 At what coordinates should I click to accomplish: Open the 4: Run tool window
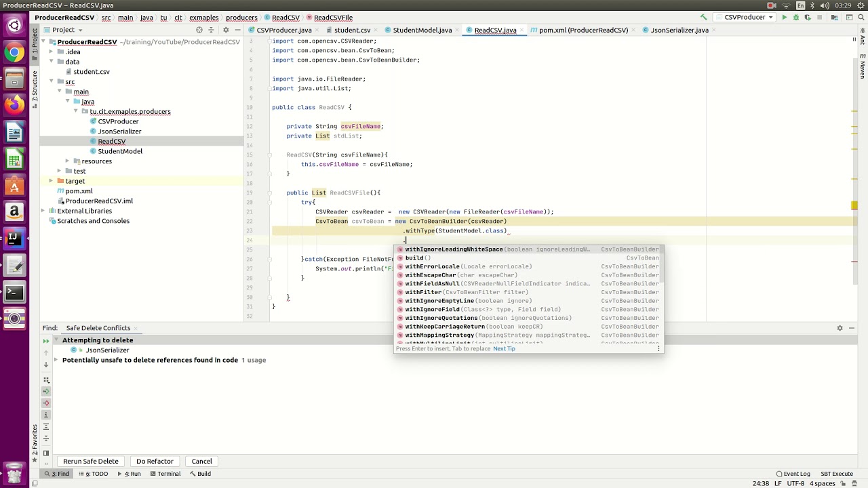coord(128,474)
